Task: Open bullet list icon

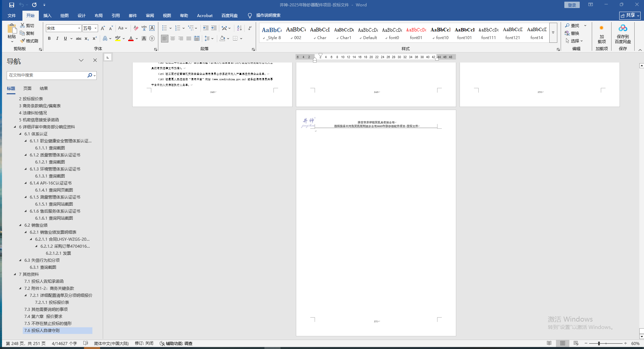Action: point(164,28)
